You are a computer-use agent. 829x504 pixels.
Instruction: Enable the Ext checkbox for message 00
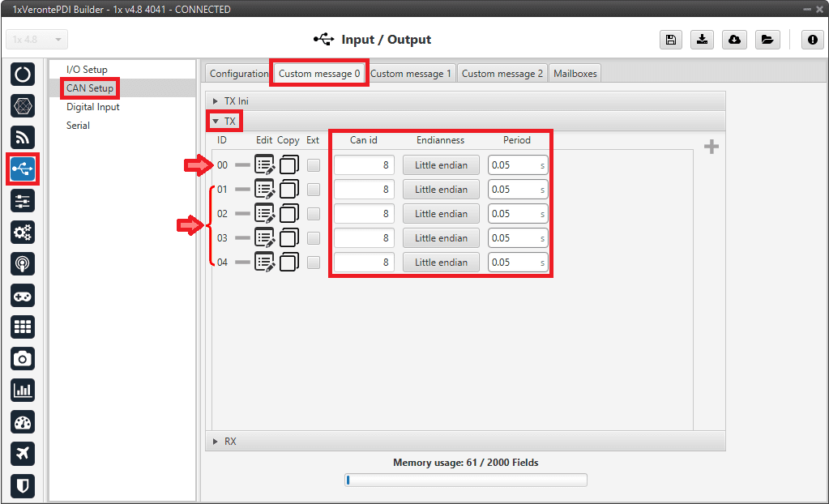coord(314,165)
